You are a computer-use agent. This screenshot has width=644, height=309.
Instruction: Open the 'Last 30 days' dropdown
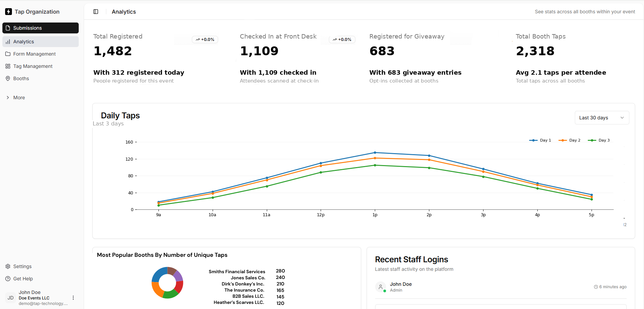point(602,117)
